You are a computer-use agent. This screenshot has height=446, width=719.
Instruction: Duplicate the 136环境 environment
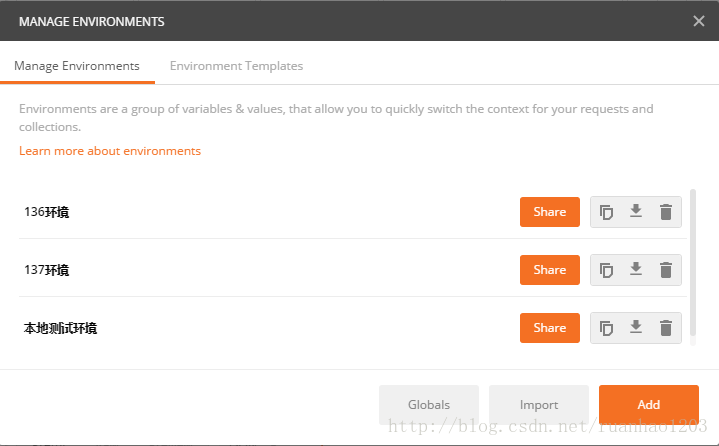(606, 212)
